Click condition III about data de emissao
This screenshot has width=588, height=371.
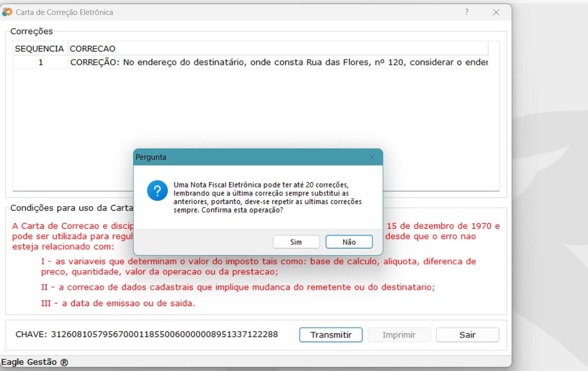point(118,303)
